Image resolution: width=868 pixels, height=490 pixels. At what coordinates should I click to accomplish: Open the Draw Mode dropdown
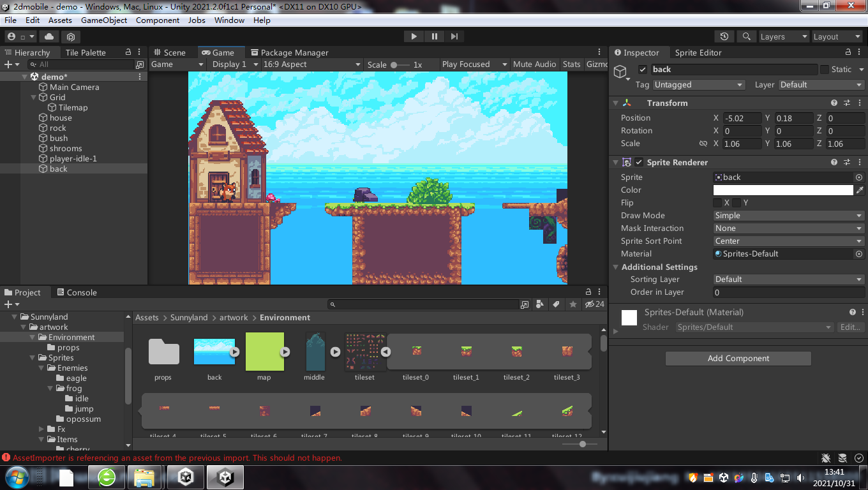pos(788,216)
